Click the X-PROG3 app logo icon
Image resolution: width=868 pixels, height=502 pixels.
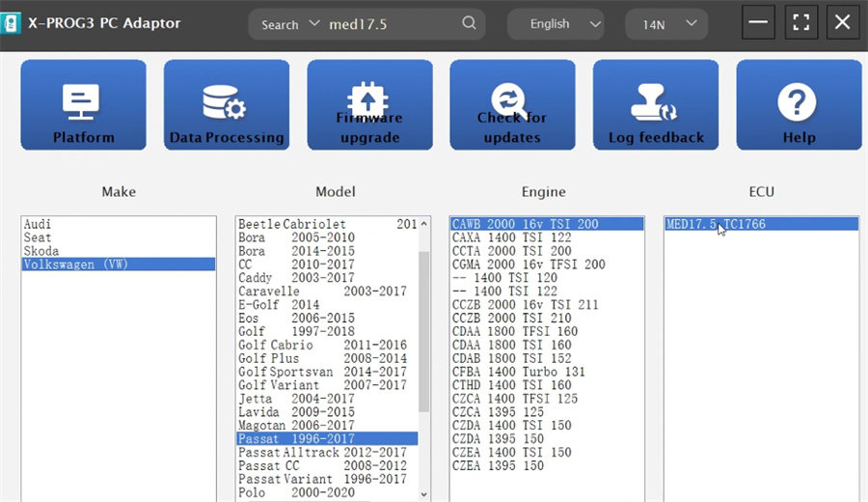(x=11, y=23)
